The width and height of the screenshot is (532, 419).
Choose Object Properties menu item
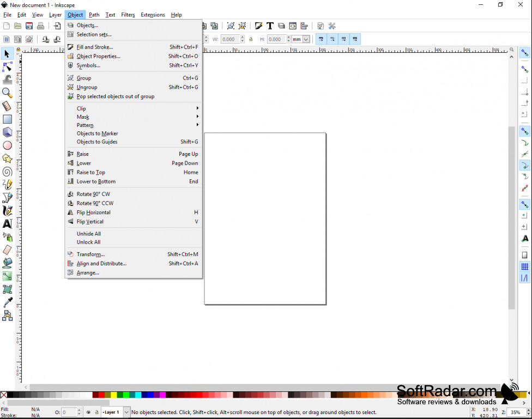click(133, 56)
